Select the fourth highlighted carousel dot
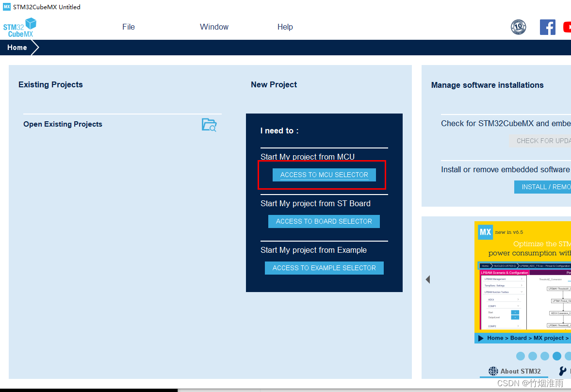 (556, 356)
